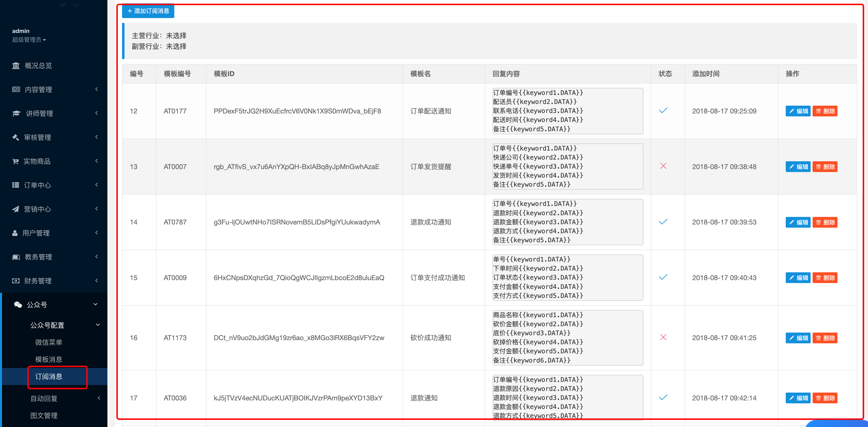Open the 公众号配置 menu item
Viewport: 868px width, 427px height.
point(47,325)
